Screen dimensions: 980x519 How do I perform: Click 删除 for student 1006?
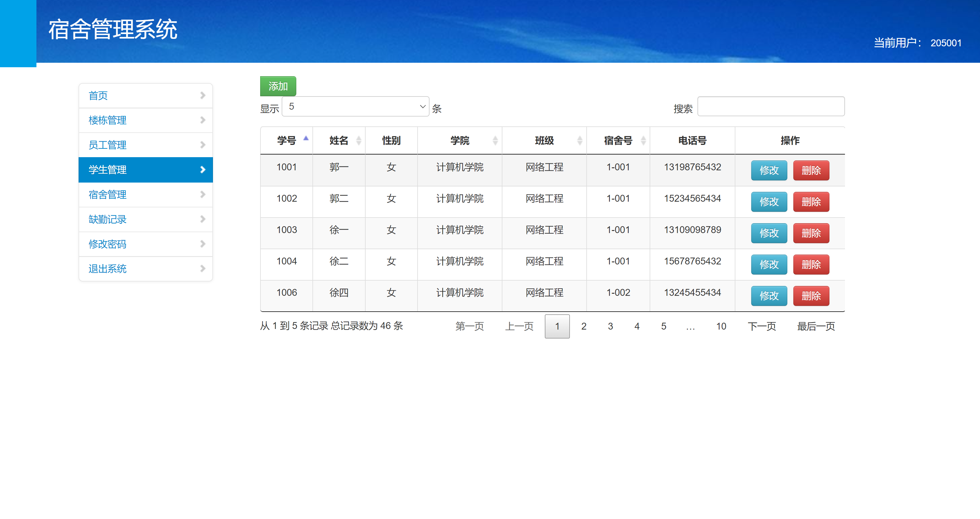[811, 296]
